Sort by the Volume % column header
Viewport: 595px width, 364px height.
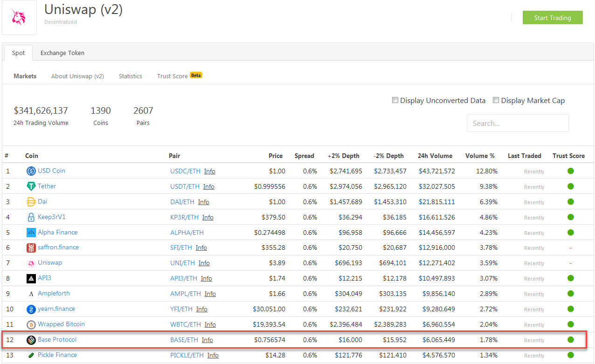click(480, 156)
